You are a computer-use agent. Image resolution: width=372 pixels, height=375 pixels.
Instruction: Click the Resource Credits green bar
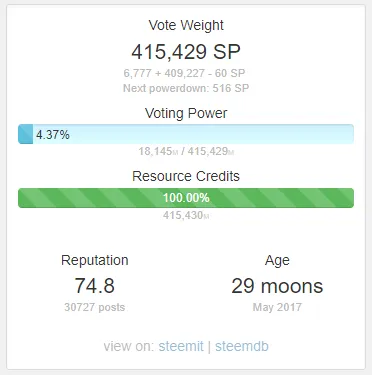click(x=186, y=198)
